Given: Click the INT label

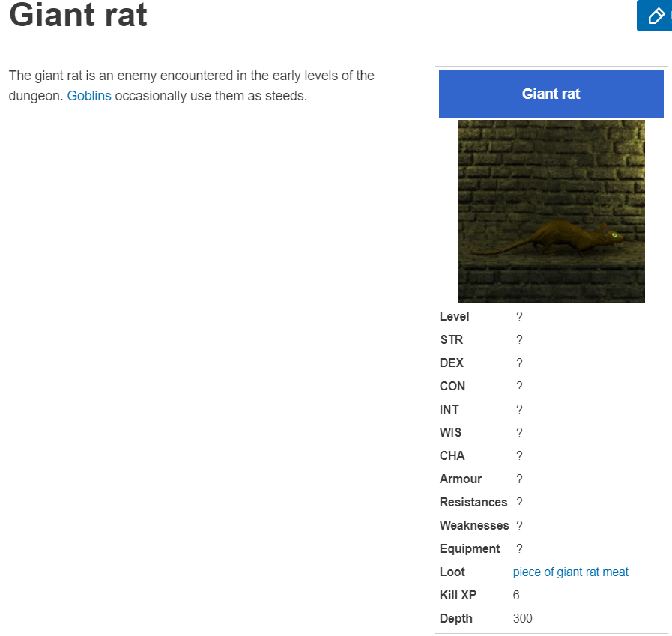Looking at the screenshot, I should point(449,409).
